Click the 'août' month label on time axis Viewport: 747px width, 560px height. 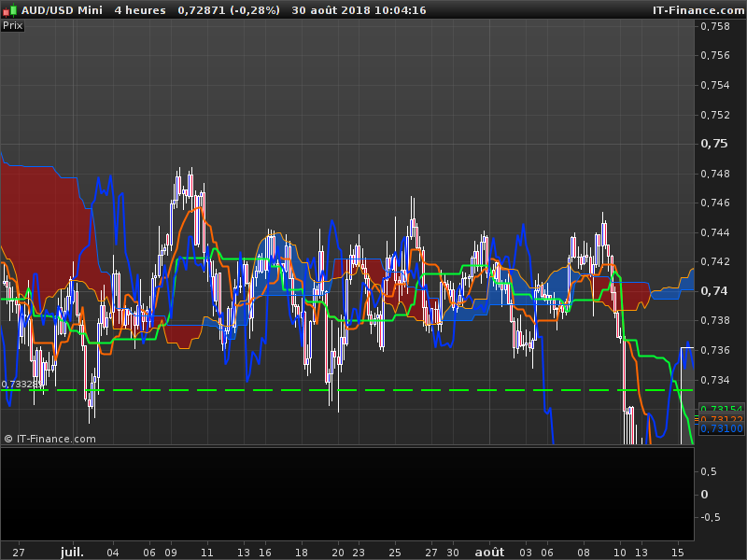pyautogui.click(x=489, y=552)
